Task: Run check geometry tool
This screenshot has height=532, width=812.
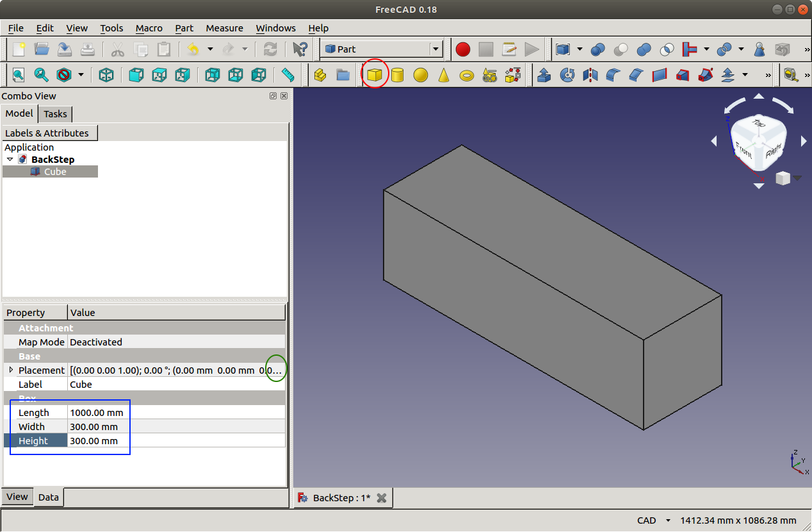Action: (759, 49)
